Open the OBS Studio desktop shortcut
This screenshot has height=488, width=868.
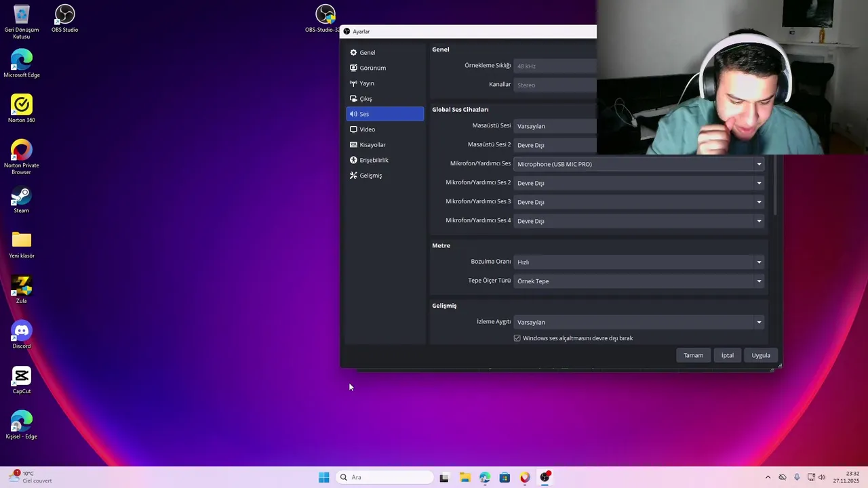tap(64, 18)
